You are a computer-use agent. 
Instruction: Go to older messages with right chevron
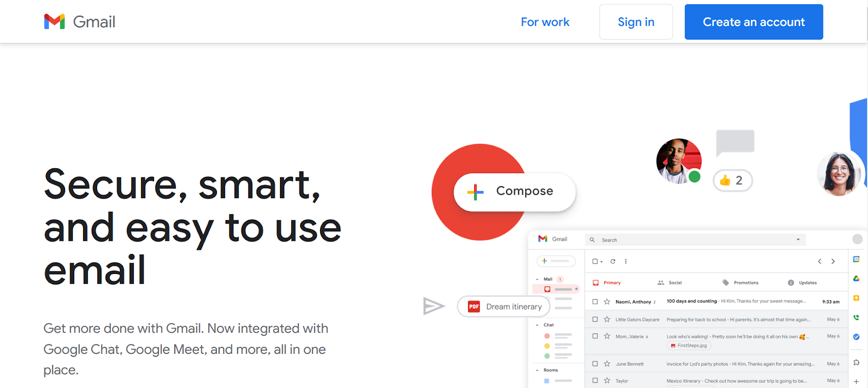833,262
